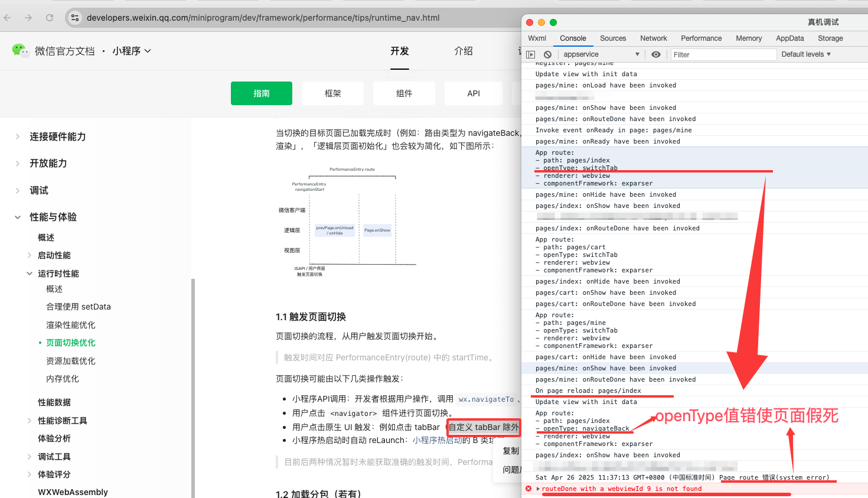868x498 pixels.
Task: Click the browser back arrow
Action: [8, 18]
